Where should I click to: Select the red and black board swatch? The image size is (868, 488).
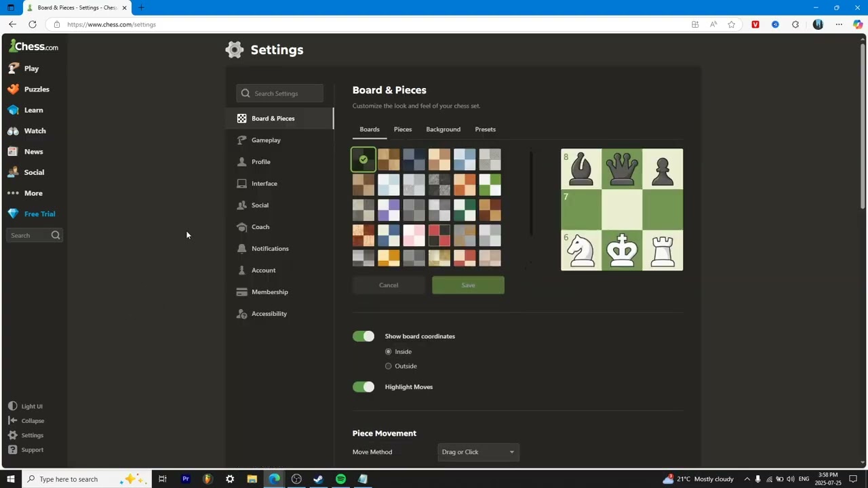[439, 235]
